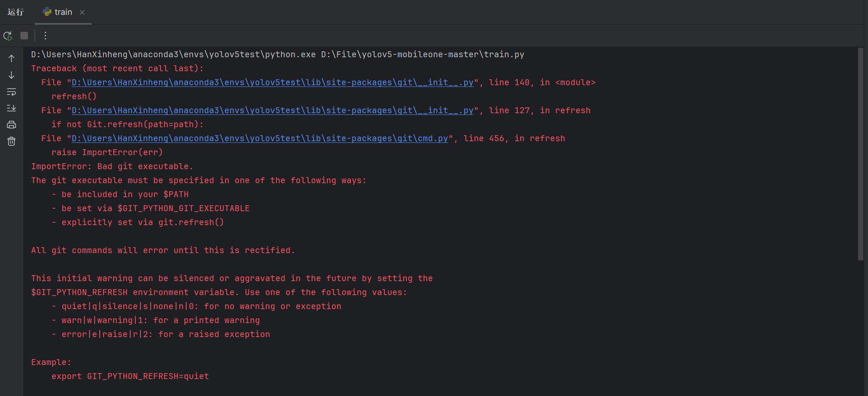Enable word wrap using the wrap lines icon
This screenshot has width=868, height=396.
click(11, 92)
